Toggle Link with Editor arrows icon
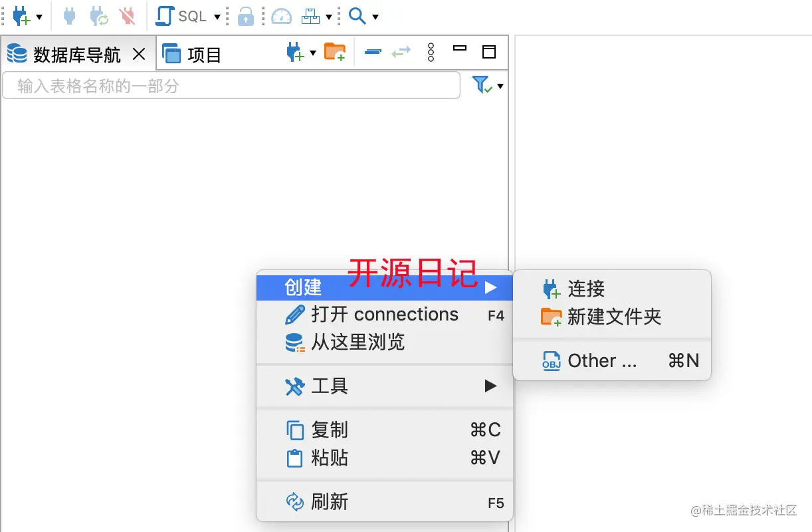The image size is (812, 532). (x=401, y=52)
